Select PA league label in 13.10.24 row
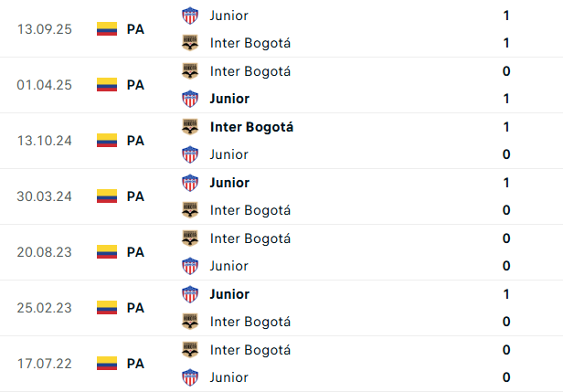Image resolution: width=563 pixels, height=392 pixels. (x=135, y=140)
